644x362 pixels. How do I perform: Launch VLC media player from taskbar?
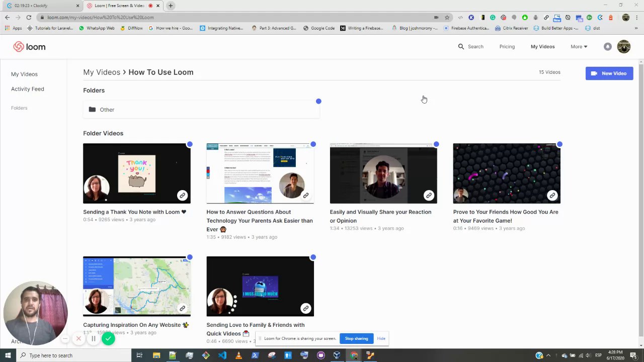click(x=238, y=355)
